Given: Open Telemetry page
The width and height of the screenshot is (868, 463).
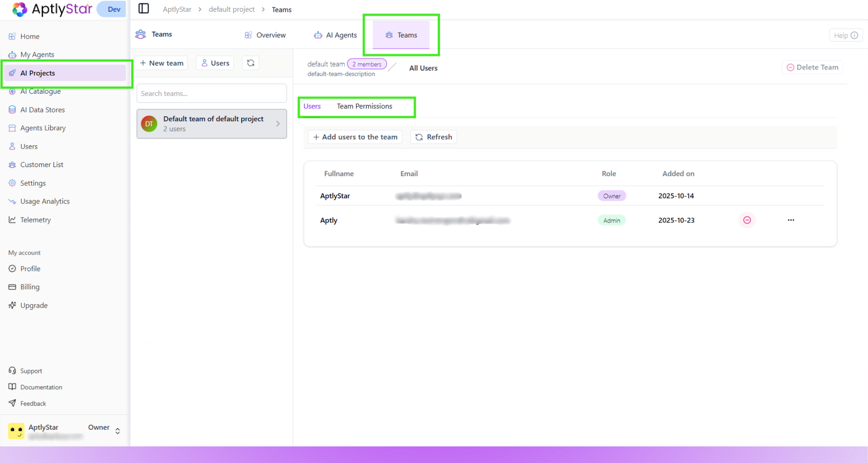Looking at the screenshot, I should 35,220.
